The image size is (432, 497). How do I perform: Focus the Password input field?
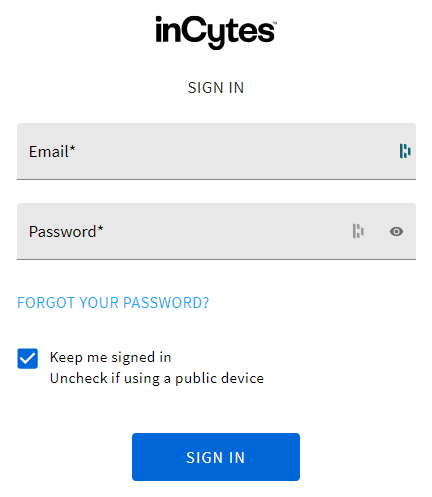tap(216, 231)
